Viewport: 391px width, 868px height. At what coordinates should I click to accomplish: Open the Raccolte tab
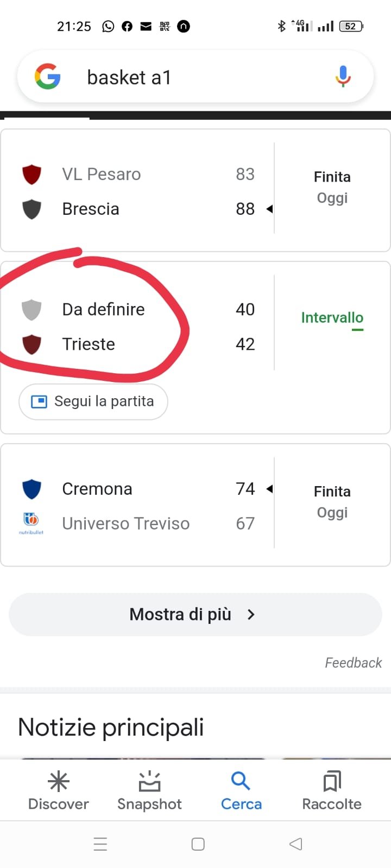332,791
